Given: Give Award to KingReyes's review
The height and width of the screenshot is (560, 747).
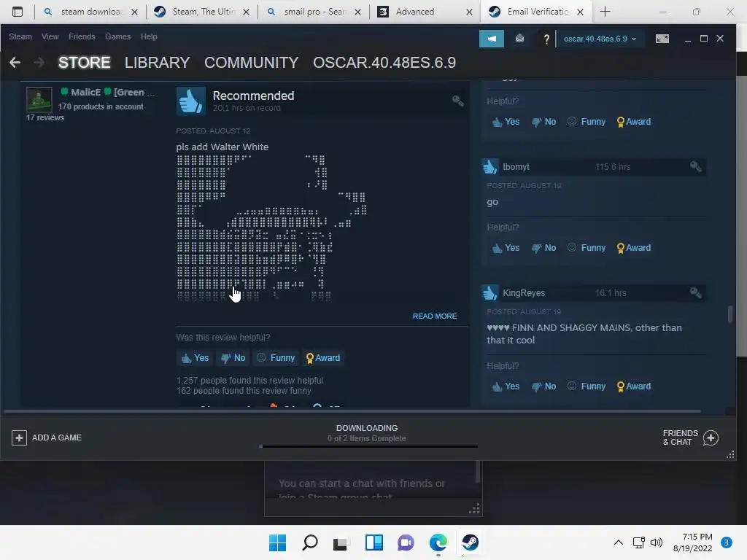Looking at the screenshot, I should 634,386.
